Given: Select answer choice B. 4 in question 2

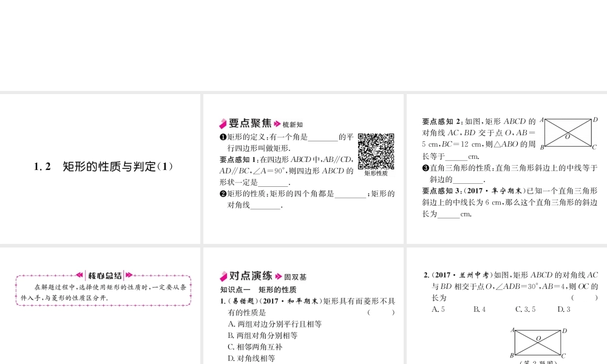Looking at the screenshot, I should [480, 309].
